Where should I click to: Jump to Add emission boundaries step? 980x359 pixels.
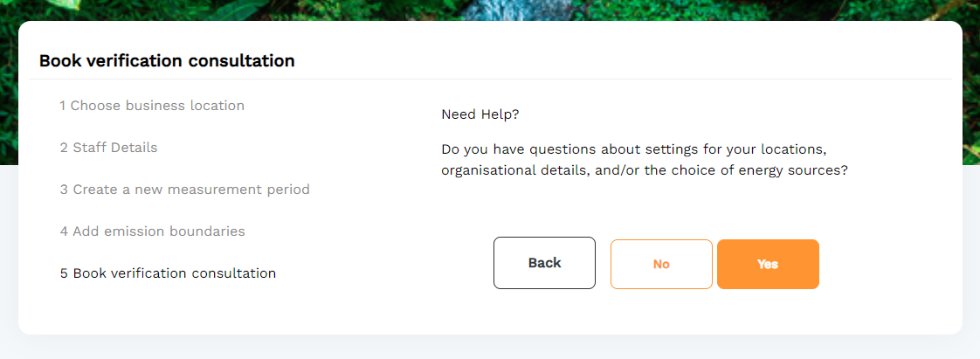(153, 231)
